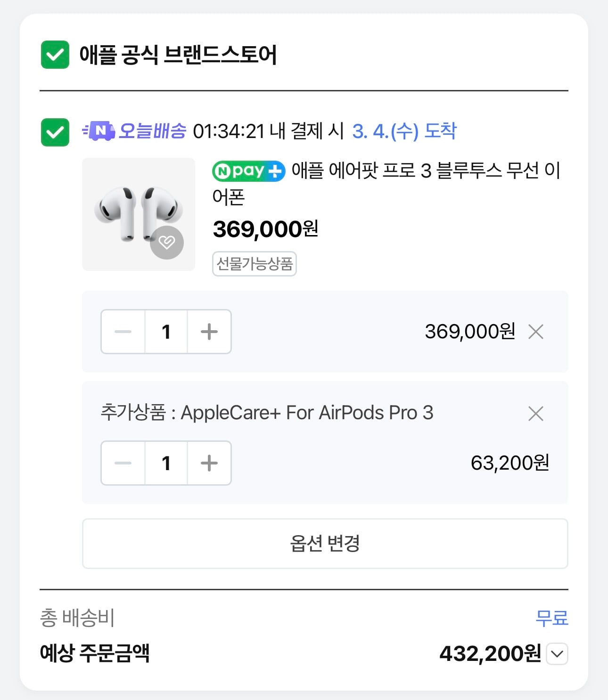
Task: Click the 오늘배송 delivery truck icon
Action: pyautogui.click(x=99, y=131)
